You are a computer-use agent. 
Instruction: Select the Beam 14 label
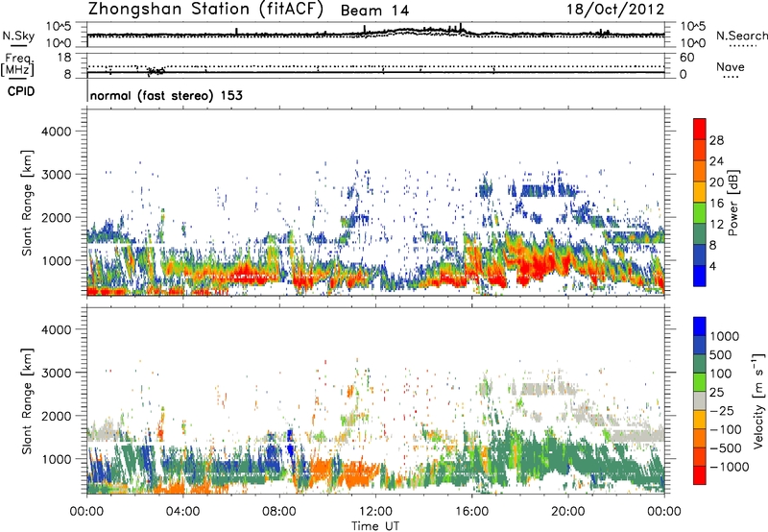point(374,11)
